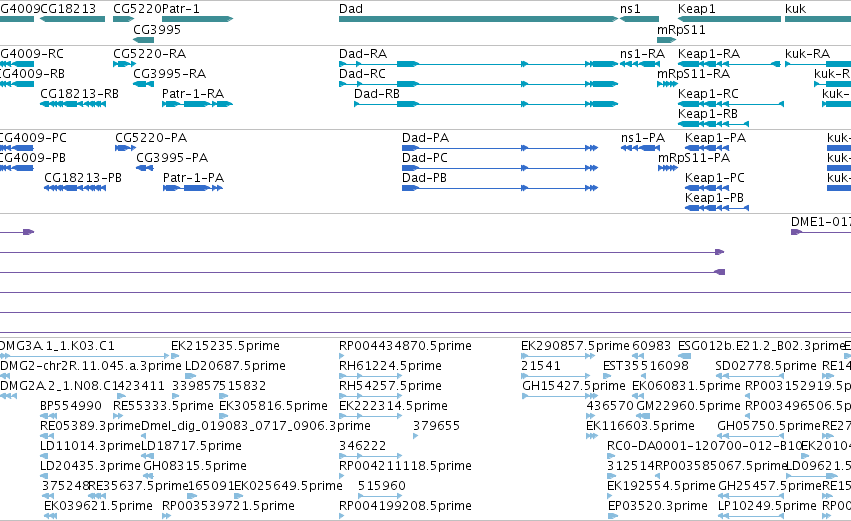
Task: Select Dmel_dig_019083_0717_0906.3prime EST
Action: 256,426
